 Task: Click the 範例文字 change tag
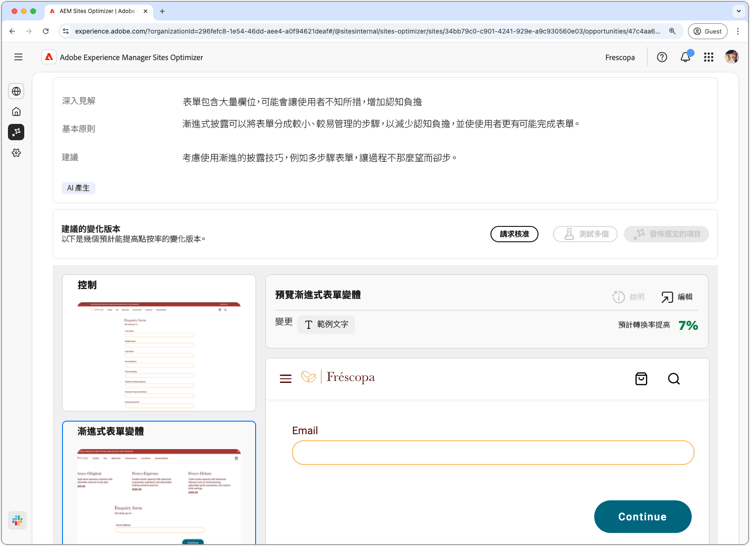click(x=326, y=324)
